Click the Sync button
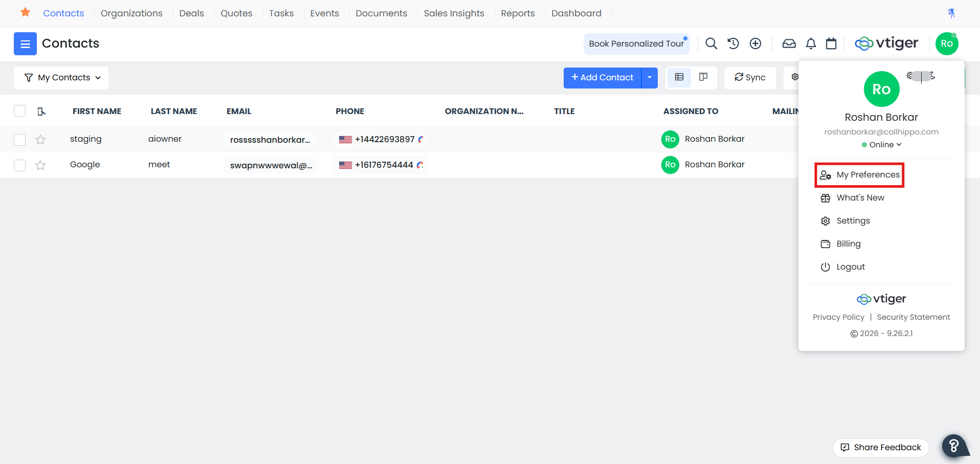This screenshot has width=980, height=464. (x=750, y=78)
